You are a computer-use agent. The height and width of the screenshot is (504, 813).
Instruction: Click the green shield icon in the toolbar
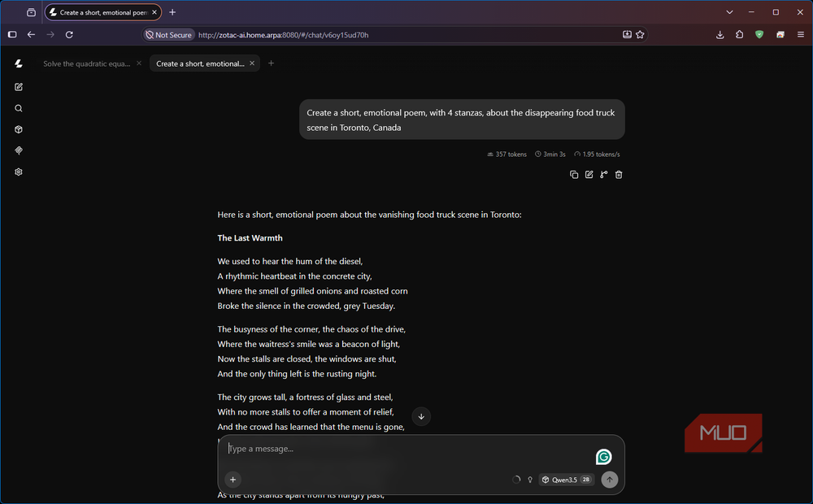click(759, 35)
